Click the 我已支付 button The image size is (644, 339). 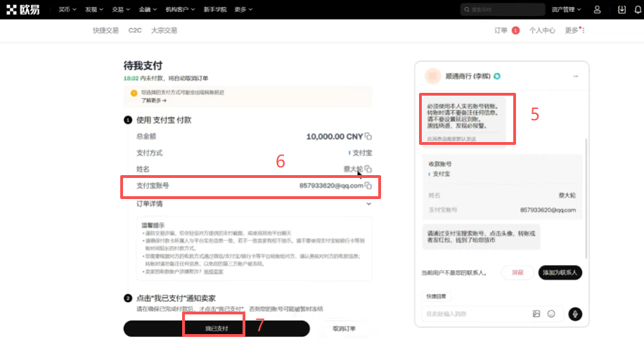[217, 328]
